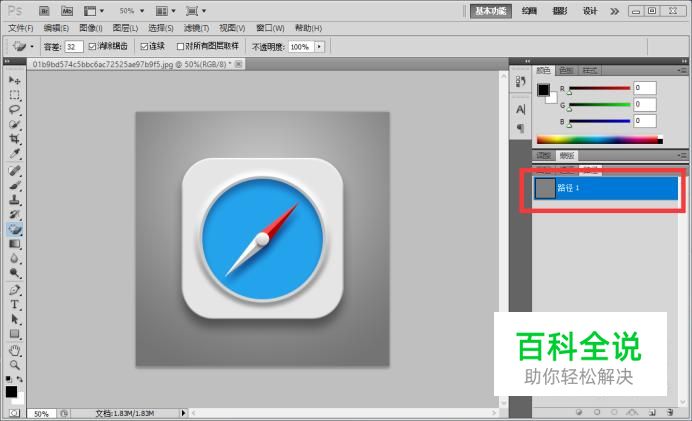Viewport: 692px width, 421px height.
Task: Open the 编辑(E) menu
Action: tap(56, 28)
